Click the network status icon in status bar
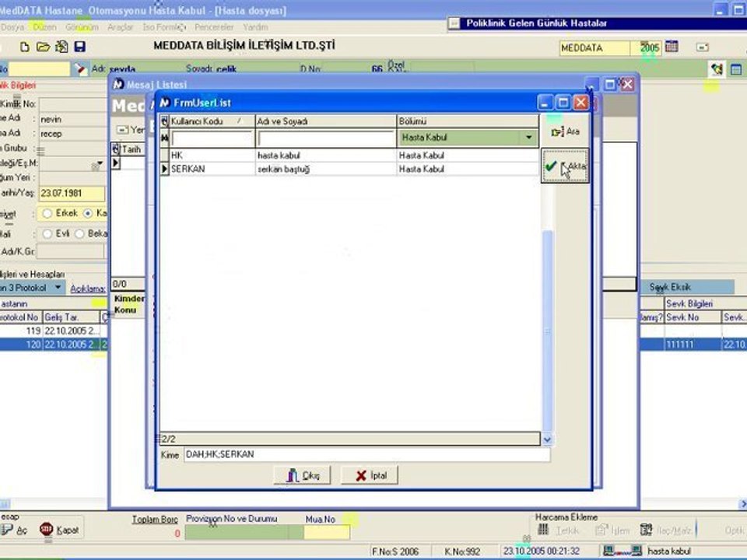Viewport: 747px width, 560px height. [x=622, y=551]
